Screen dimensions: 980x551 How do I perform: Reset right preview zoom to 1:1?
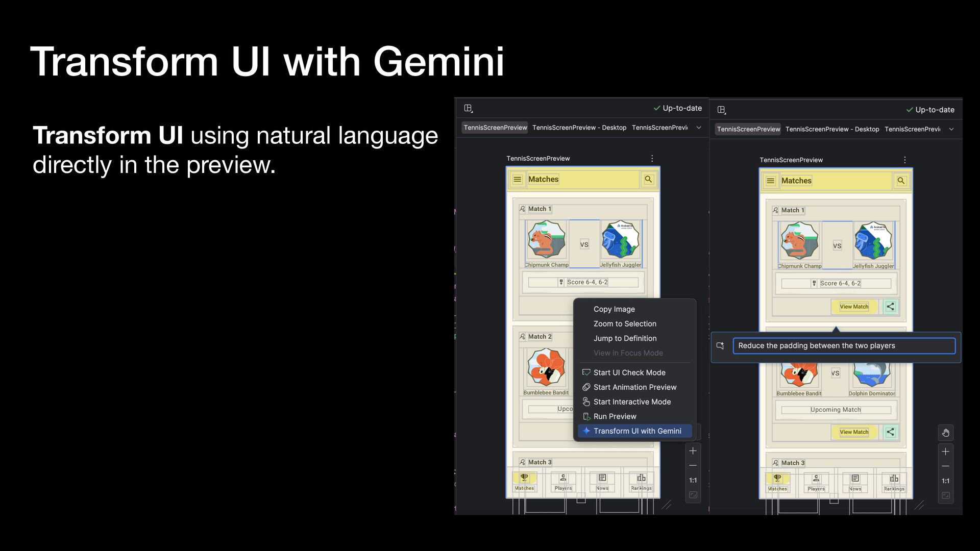pos(945,481)
